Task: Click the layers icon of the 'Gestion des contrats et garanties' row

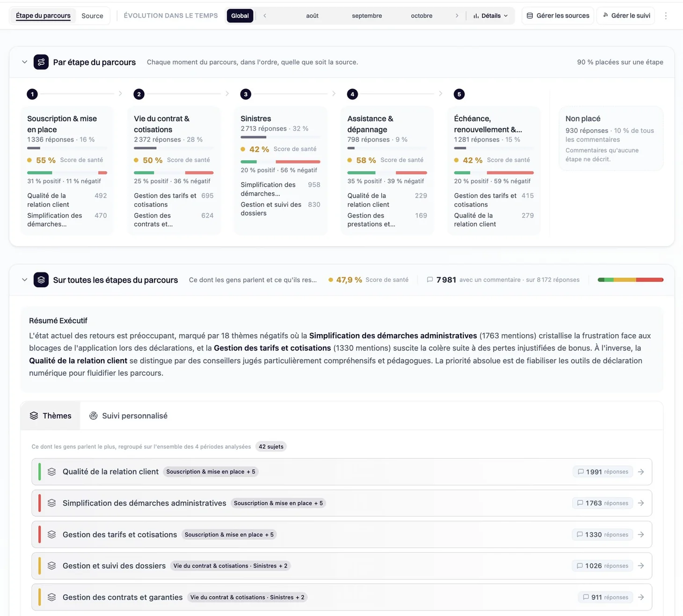Action: point(52,597)
